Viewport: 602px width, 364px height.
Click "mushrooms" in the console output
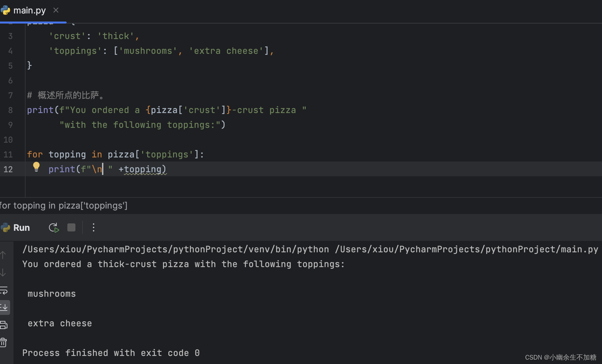click(52, 294)
